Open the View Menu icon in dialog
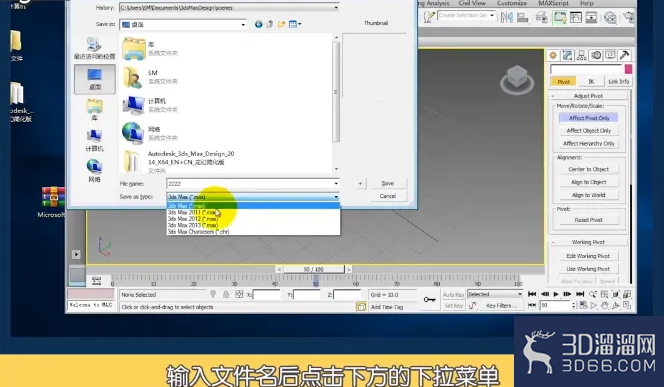This screenshot has height=387, width=664. pyautogui.click(x=295, y=24)
